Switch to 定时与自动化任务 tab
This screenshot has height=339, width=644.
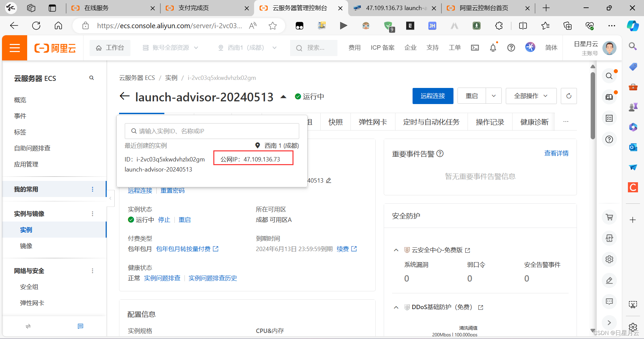tap(431, 122)
